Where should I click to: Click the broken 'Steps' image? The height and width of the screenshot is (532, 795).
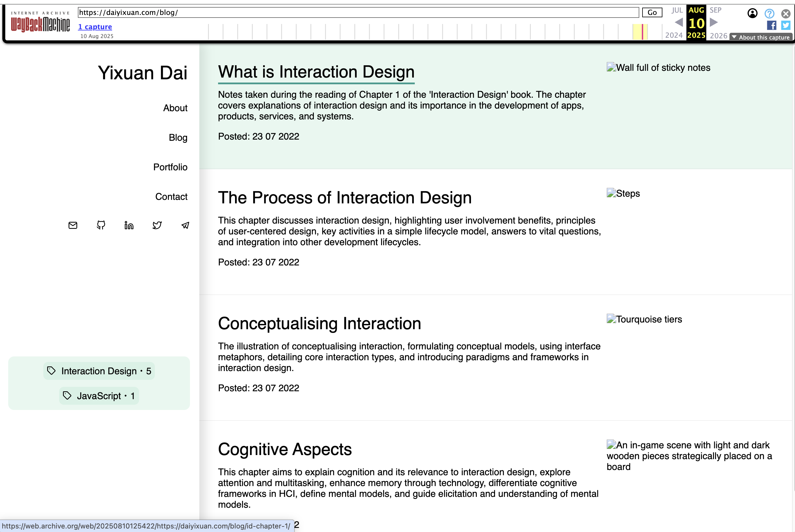coord(623,193)
